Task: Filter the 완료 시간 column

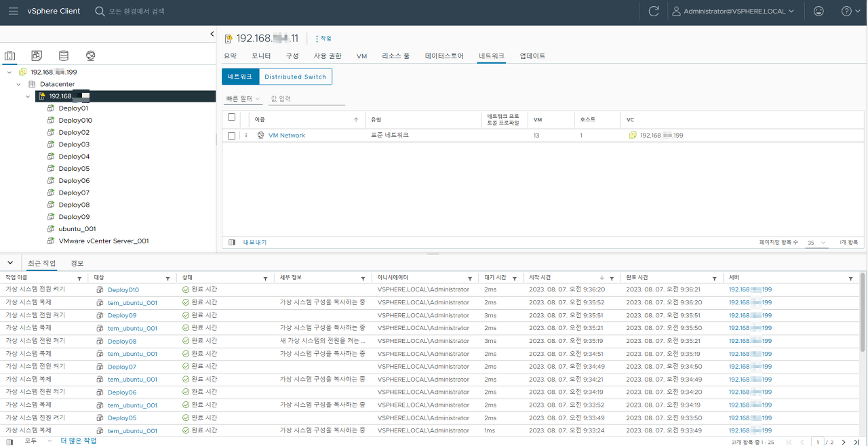Action: [x=715, y=279]
